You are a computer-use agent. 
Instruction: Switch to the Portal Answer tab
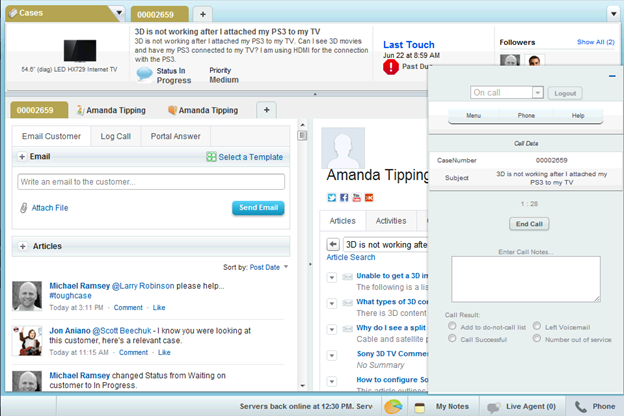point(176,136)
